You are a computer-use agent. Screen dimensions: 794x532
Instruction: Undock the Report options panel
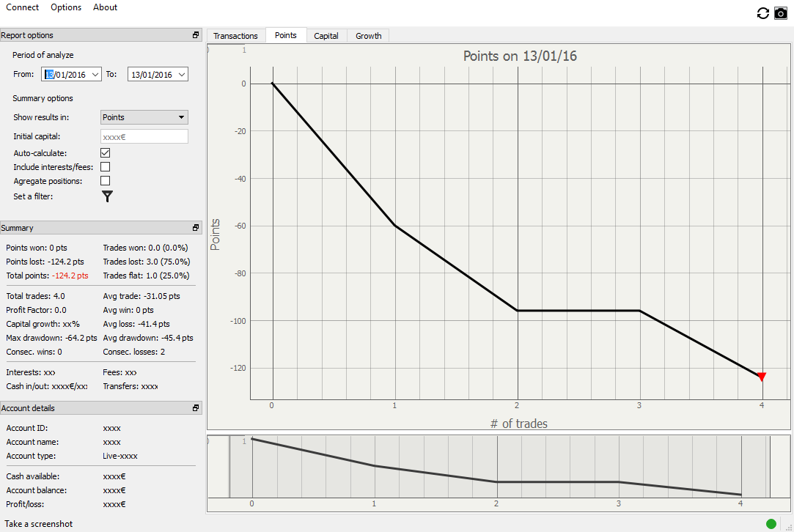point(196,35)
